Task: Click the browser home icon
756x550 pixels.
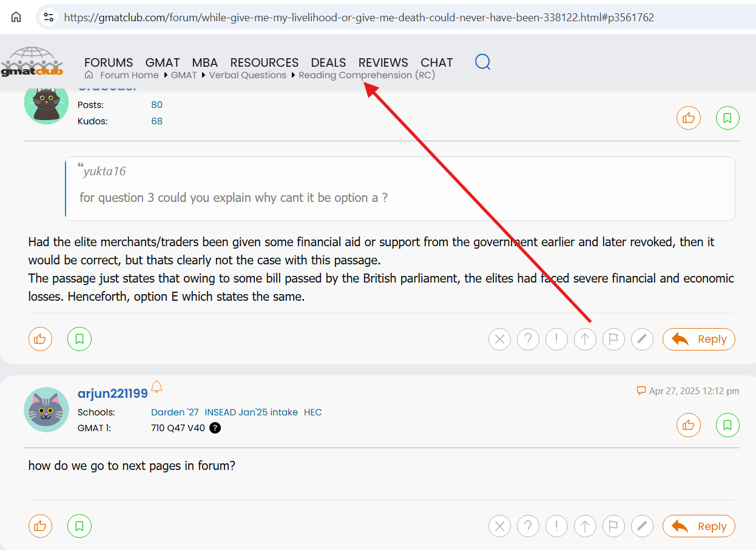Action: pyautogui.click(x=16, y=17)
